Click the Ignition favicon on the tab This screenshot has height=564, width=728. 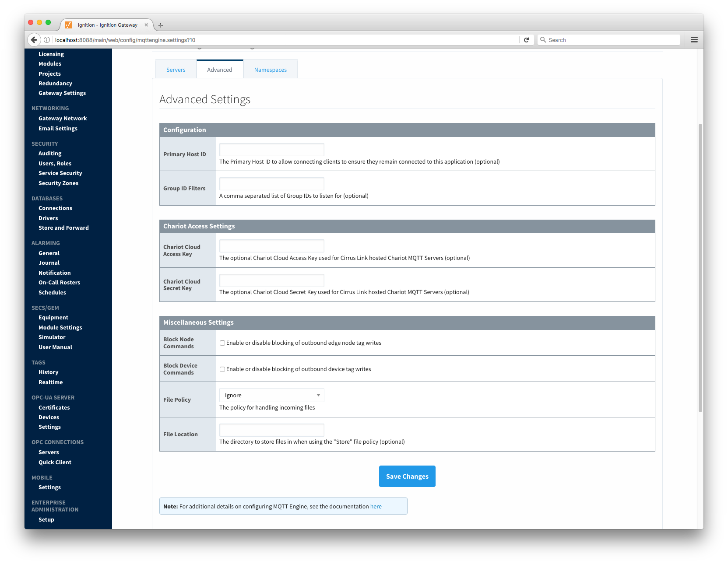tap(68, 25)
